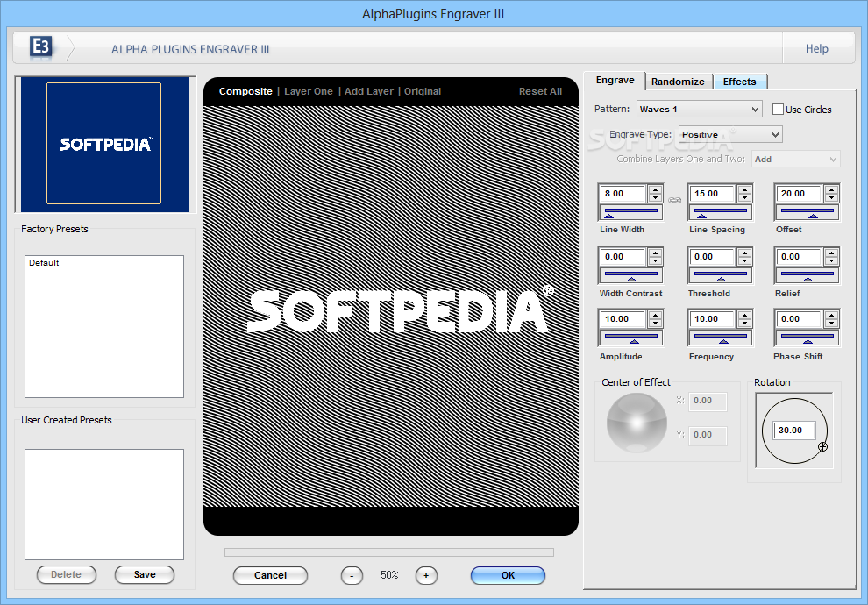Click the E3 logo icon

[x=41, y=47]
